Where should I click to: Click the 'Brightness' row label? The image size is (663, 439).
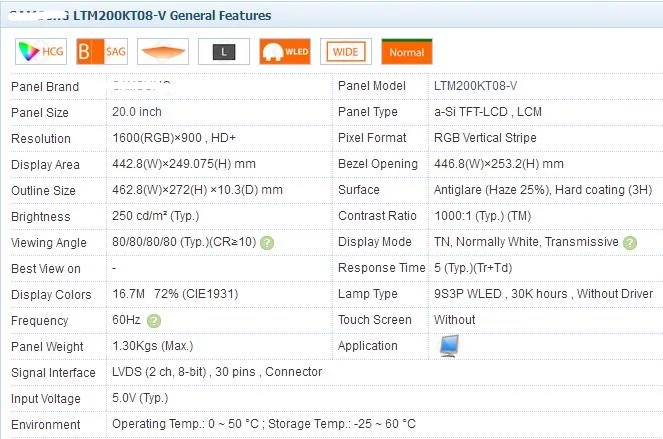coord(41,217)
